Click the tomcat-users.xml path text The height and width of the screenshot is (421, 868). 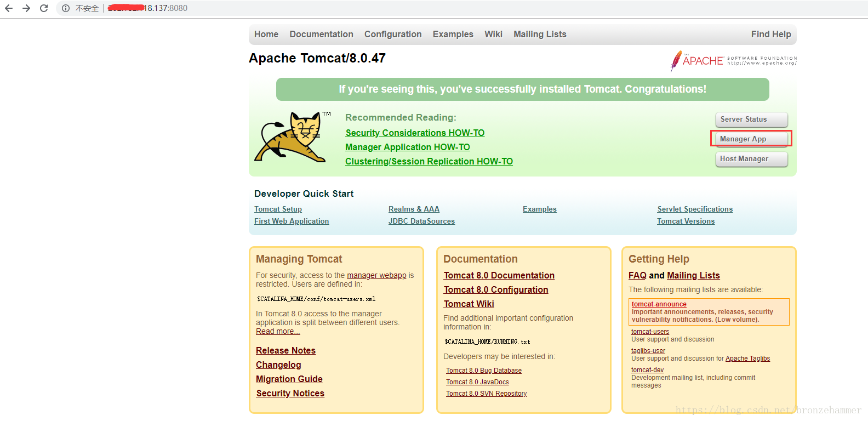[x=316, y=299]
